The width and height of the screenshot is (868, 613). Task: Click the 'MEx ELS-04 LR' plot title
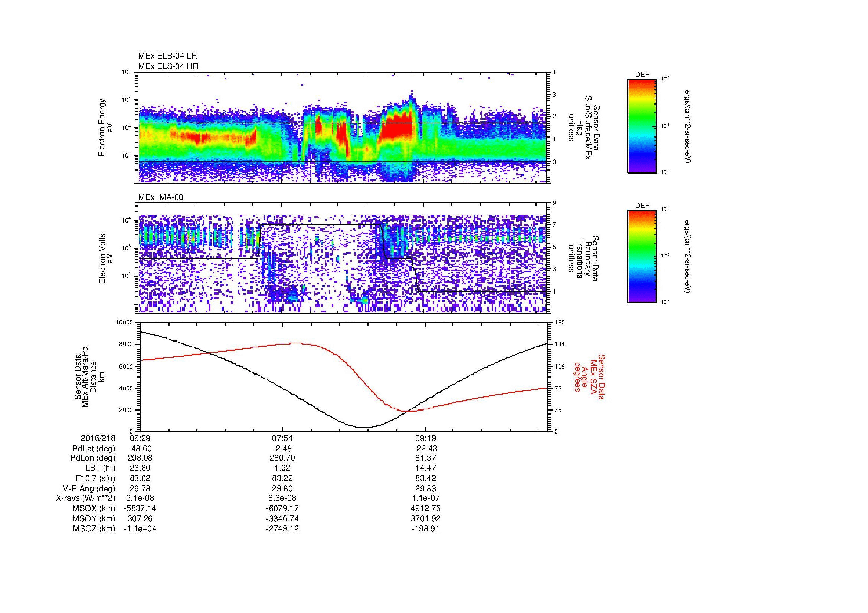167,56
